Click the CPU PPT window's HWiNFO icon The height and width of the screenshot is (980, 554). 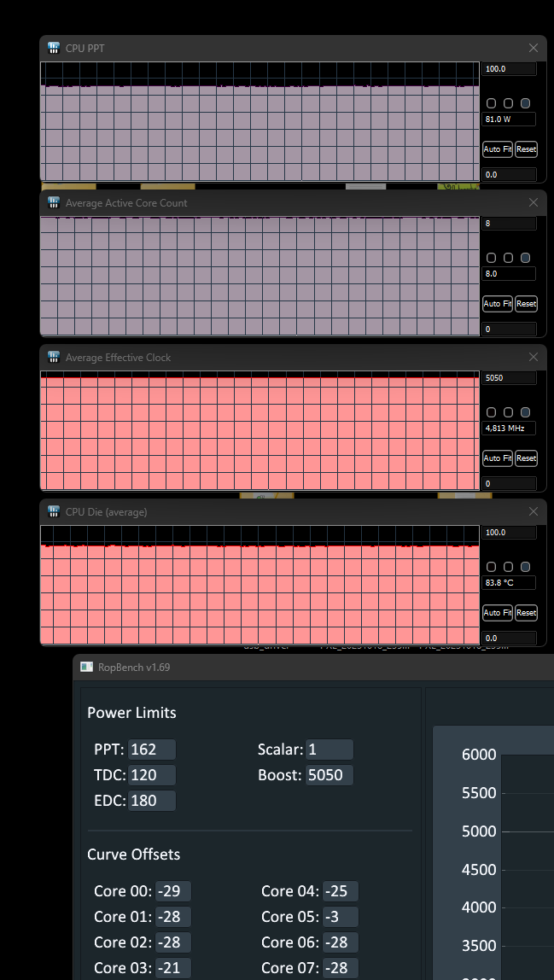pyautogui.click(x=53, y=48)
